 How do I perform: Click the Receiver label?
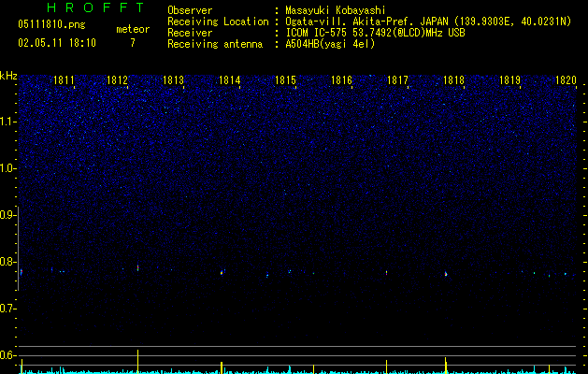pyautogui.click(x=190, y=33)
